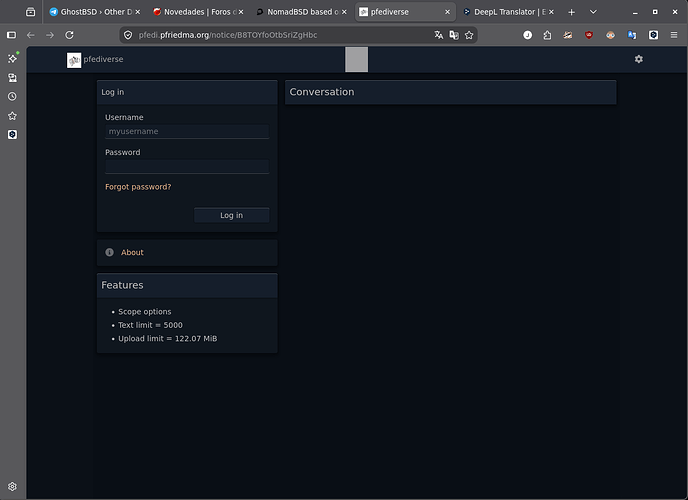Open a new tab with plus button
The height and width of the screenshot is (500, 688).
pyautogui.click(x=571, y=12)
